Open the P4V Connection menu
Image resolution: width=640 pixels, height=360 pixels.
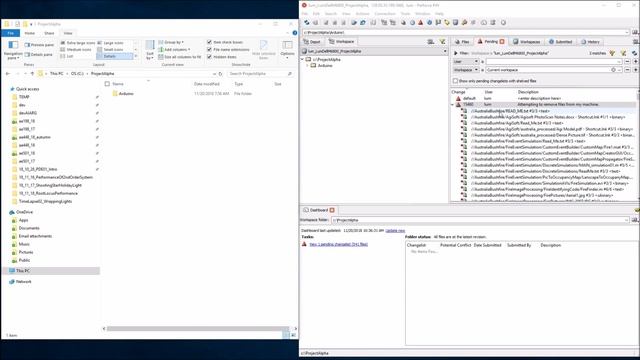click(x=385, y=14)
